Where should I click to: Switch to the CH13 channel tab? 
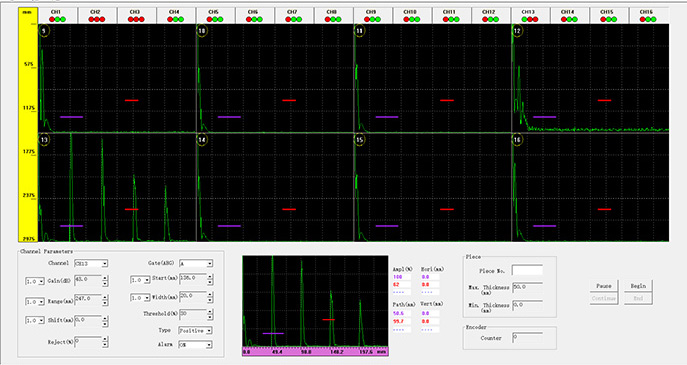(x=530, y=15)
